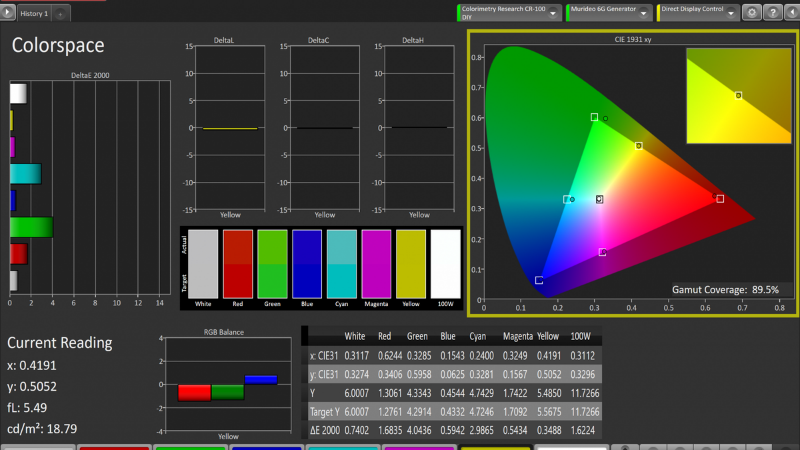Select Red swatch in Actual/Target strip
This screenshot has width=800, height=450.
pyautogui.click(x=237, y=262)
